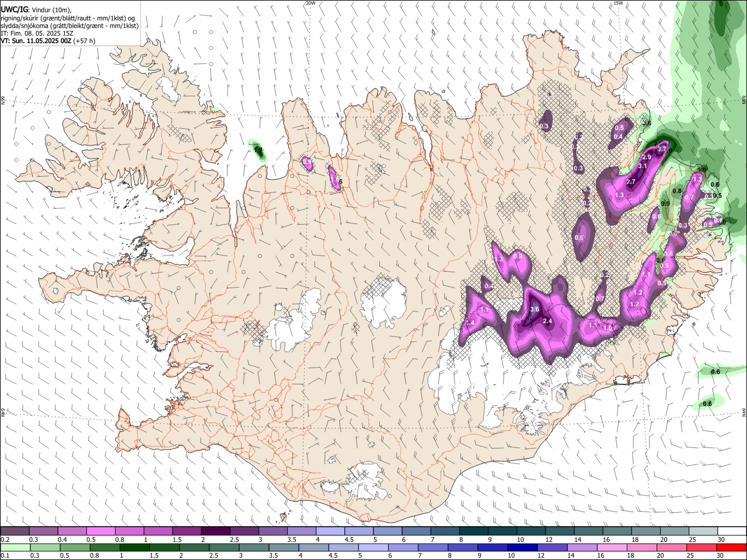The width and height of the screenshot is (747, 560).
Task: Click the "2.9" precipitation value on the map
Action: (x=647, y=157)
